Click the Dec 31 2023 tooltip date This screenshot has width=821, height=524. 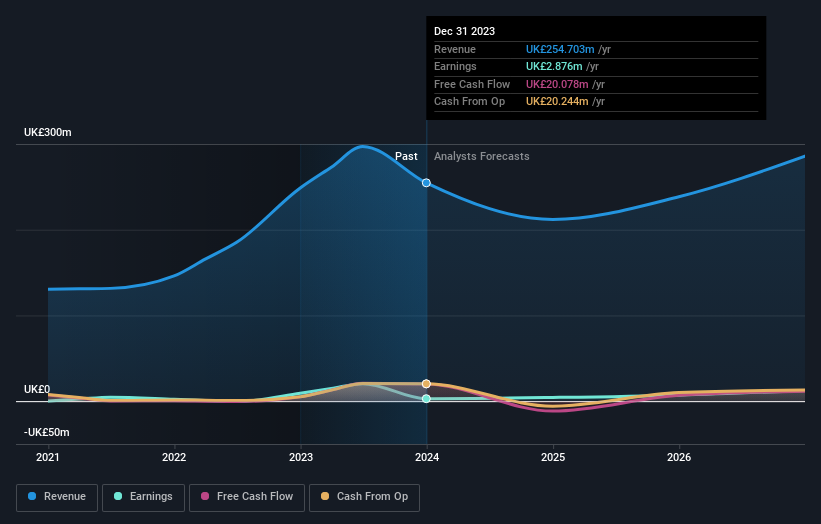464,31
